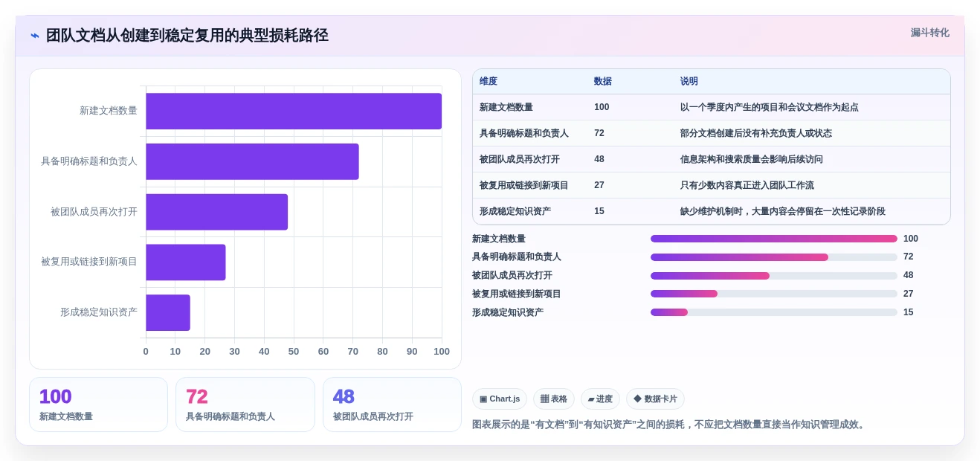Click the progress value 48
Viewport: 980px width, 461px height.
pyautogui.click(x=909, y=275)
